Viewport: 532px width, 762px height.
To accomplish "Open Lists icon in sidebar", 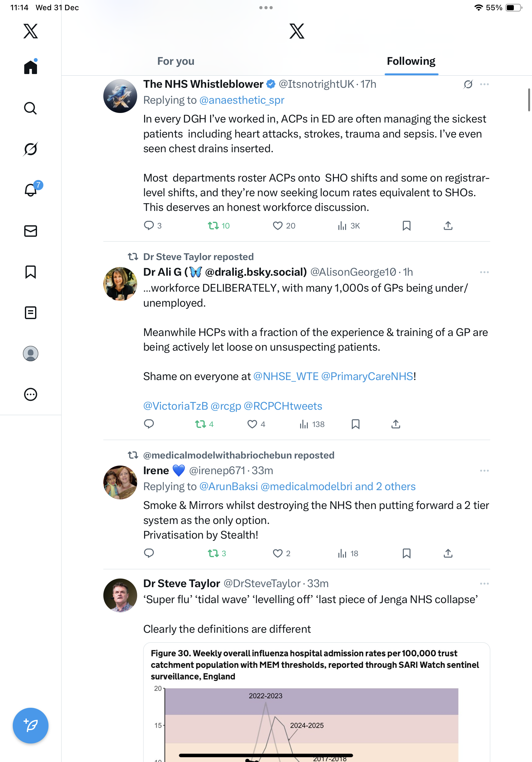I will (x=31, y=313).
